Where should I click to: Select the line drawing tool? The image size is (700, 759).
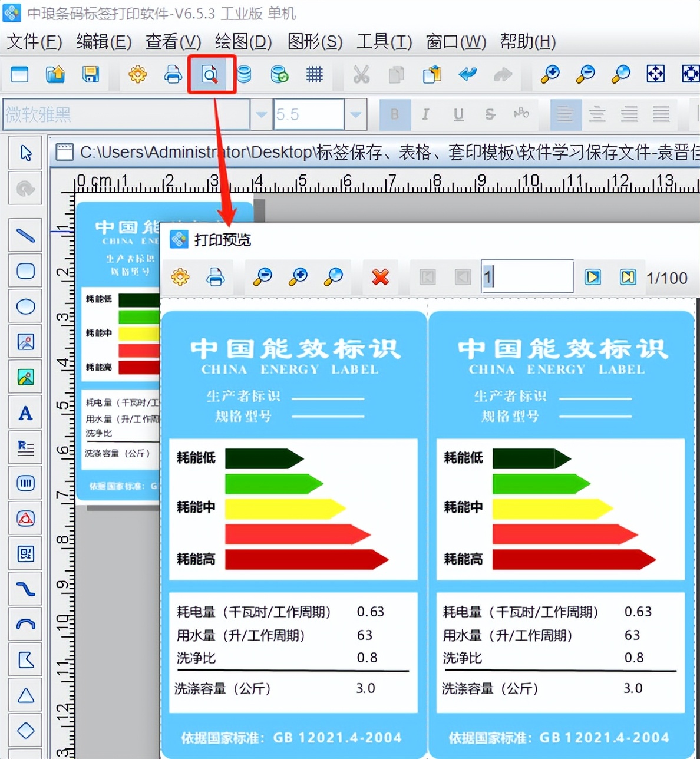25,236
